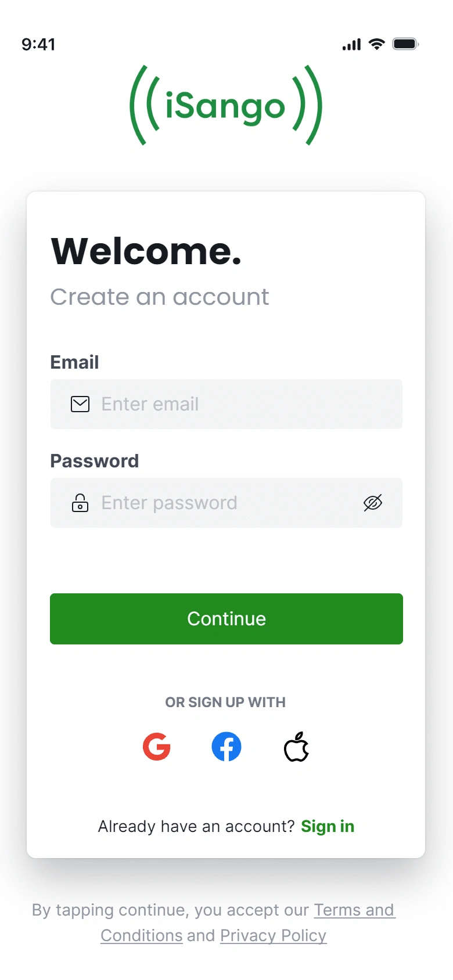The width and height of the screenshot is (453, 980).
Task: Toggle password visibility with the eye icon
Action: (373, 503)
